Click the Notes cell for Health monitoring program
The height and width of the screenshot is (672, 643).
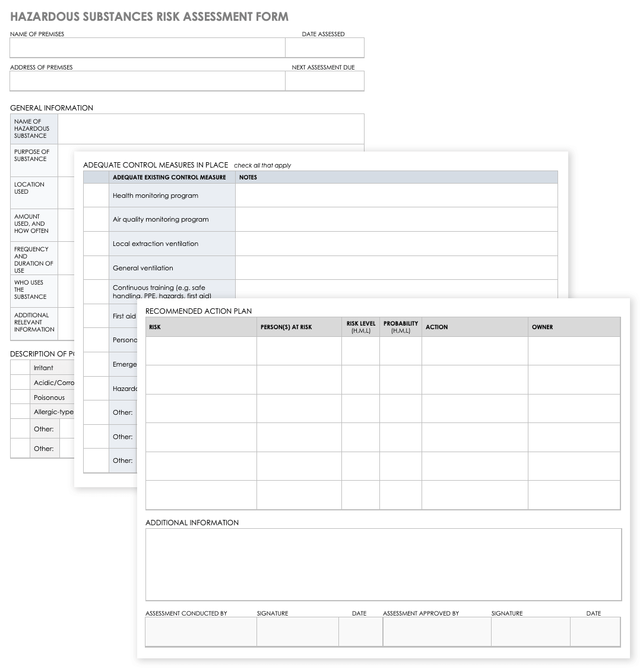tap(396, 195)
